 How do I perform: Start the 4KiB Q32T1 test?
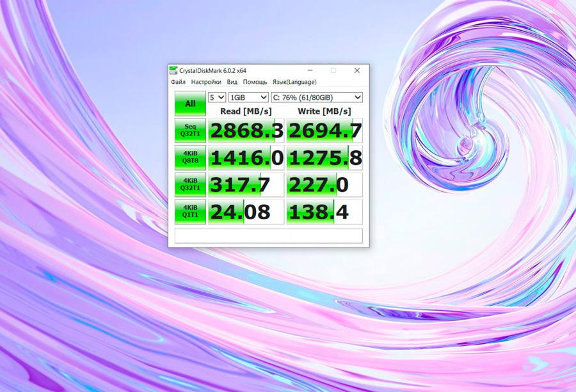click(190, 184)
